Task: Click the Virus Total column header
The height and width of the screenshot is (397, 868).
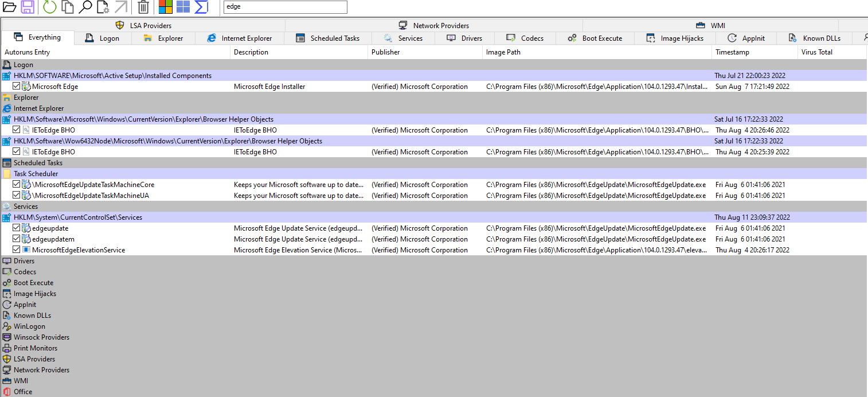Action: pos(832,52)
